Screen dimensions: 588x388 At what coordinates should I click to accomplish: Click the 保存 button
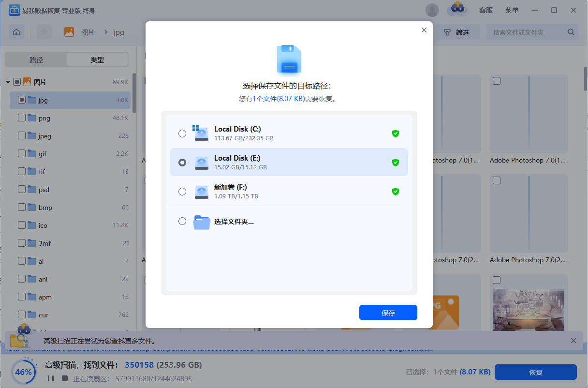click(388, 313)
